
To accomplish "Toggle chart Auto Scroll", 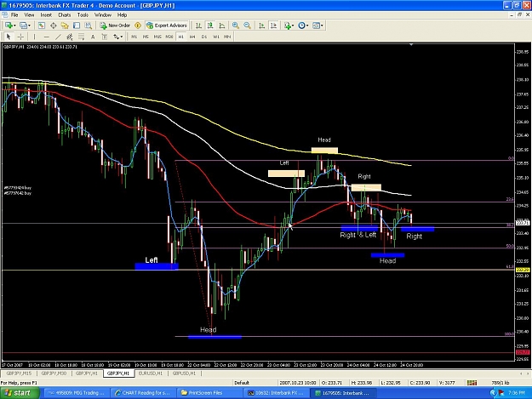I will click(261, 26).
